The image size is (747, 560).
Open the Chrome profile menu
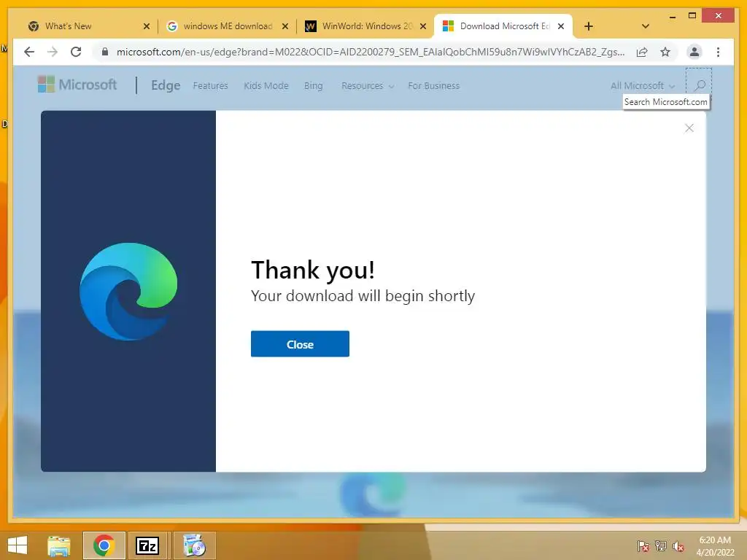[694, 52]
